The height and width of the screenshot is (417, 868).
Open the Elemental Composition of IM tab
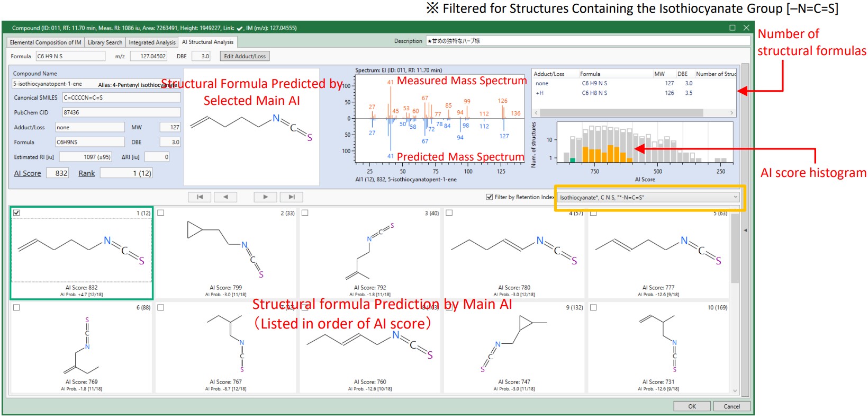tap(46, 42)
